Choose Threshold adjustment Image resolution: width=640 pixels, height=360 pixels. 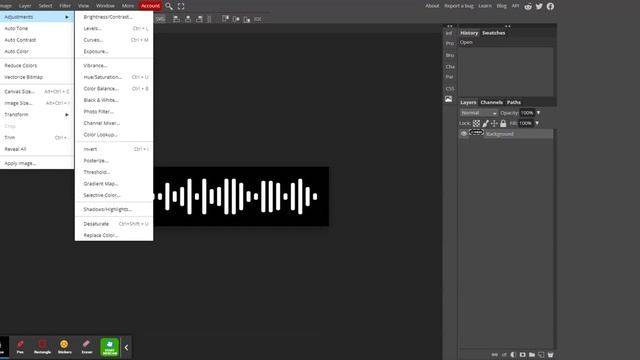coord(114,172)
